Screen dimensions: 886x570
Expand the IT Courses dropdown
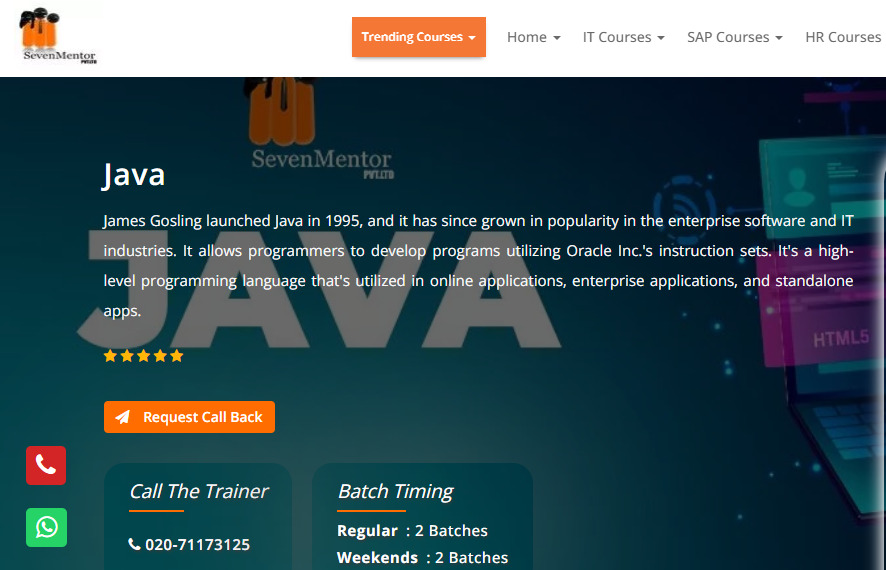tap(623, 37)
